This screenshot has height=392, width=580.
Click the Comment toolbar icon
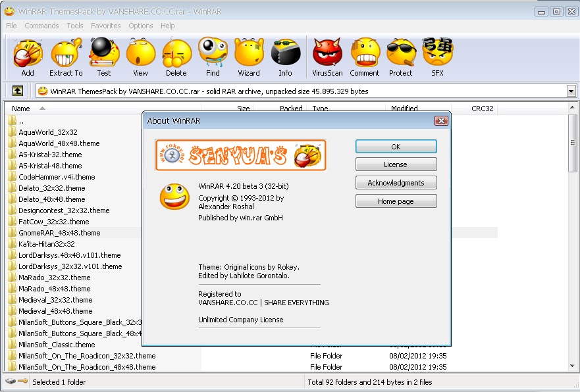(365, 57)
